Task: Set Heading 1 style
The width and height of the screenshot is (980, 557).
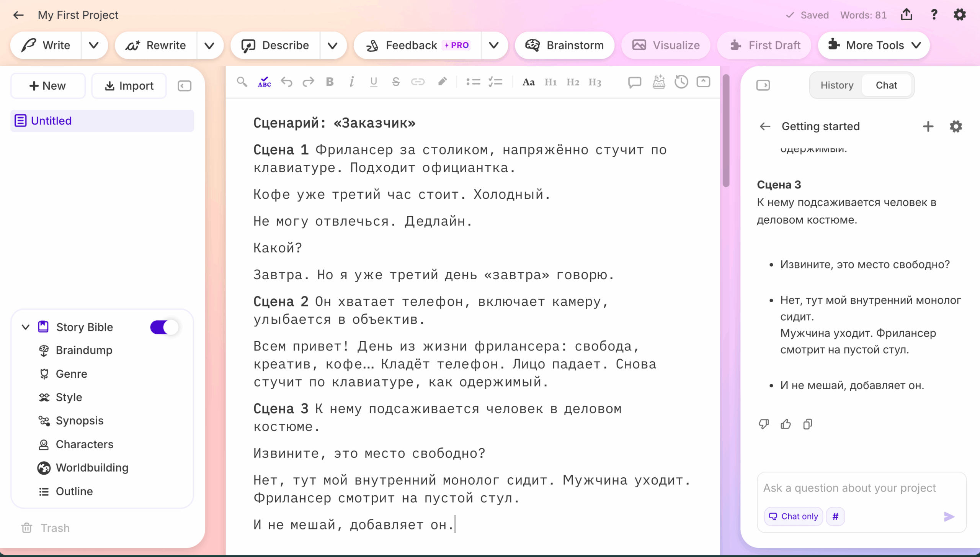Action: click(x=550, y=82)
